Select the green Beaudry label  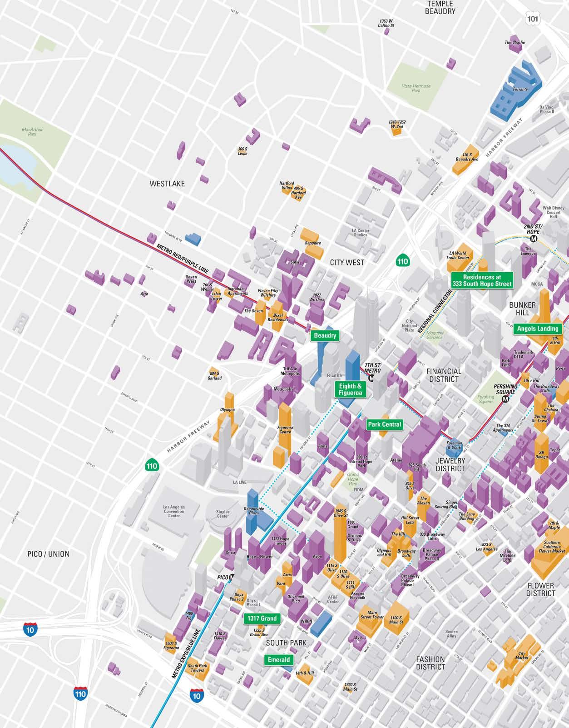[x=325, y=335]
